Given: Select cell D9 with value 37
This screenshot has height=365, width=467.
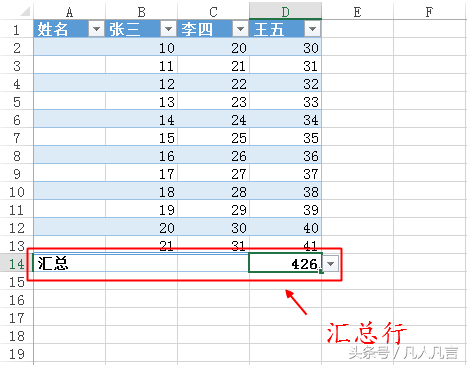Looking at the screenshot, I should [x=285, y=174].
